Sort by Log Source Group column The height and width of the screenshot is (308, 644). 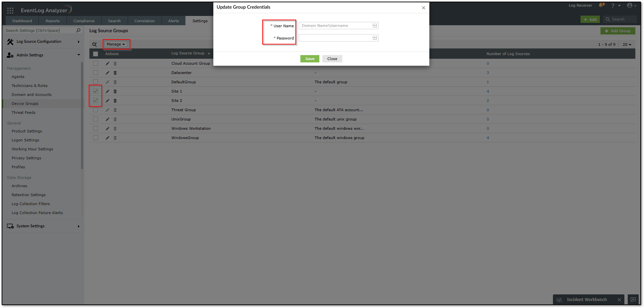(190, 53)
